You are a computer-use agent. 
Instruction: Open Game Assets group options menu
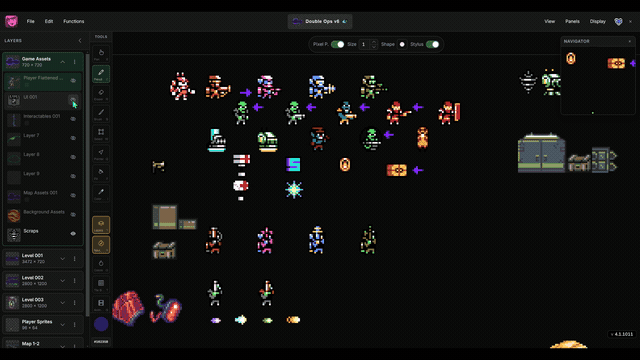point(75,62)
